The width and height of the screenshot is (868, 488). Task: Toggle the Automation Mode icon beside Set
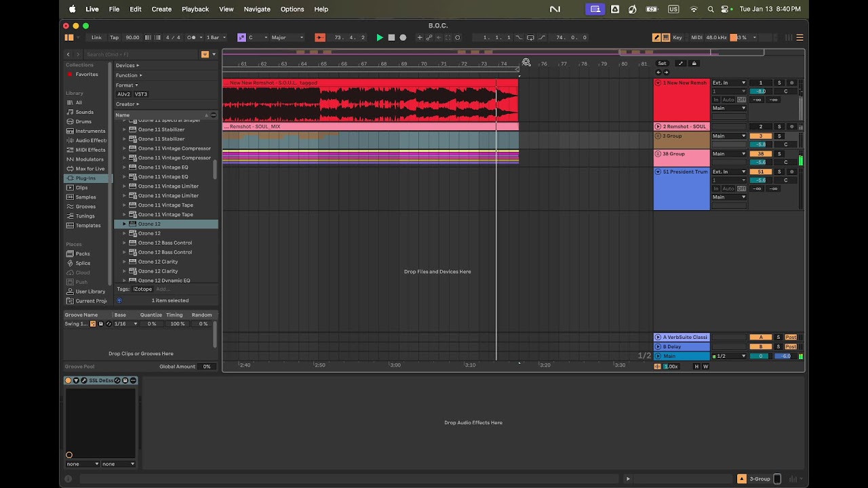tap(680, 64)
